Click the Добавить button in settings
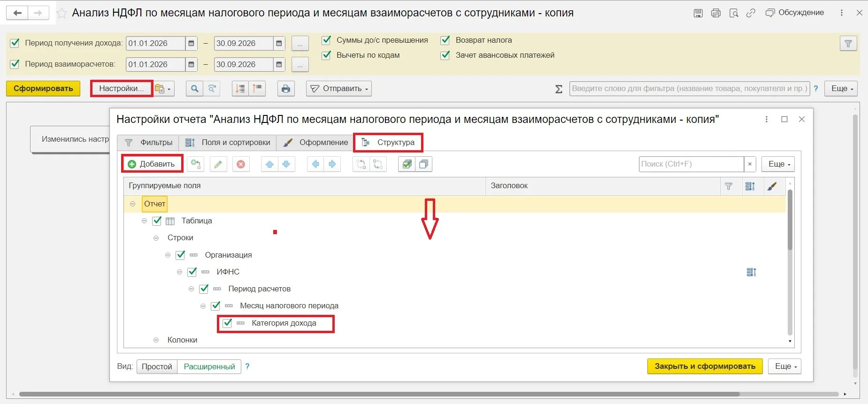This screenshot has height=404, width=868. (x=152, y=164)
